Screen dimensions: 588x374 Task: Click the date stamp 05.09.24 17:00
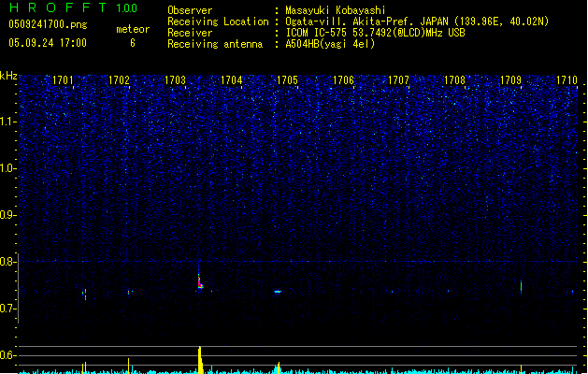48,43
